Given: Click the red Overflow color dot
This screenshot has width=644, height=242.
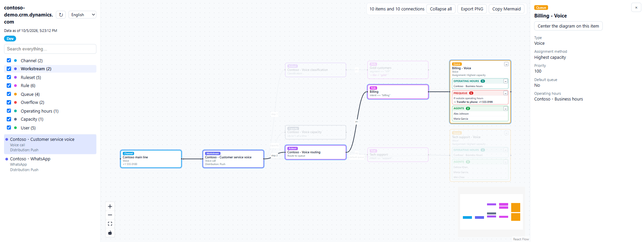Looking at the screenshot, I should click(x=15, y=102).
